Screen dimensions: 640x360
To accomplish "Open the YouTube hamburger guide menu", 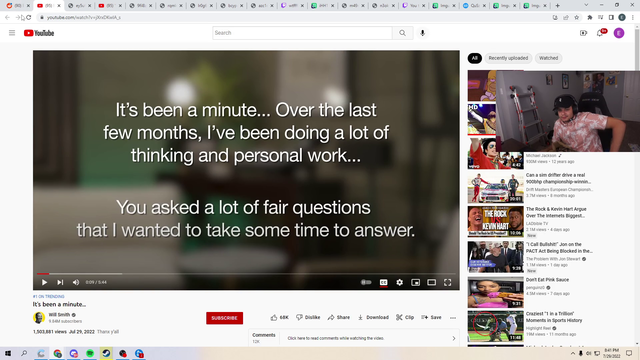I will (12, 33).
